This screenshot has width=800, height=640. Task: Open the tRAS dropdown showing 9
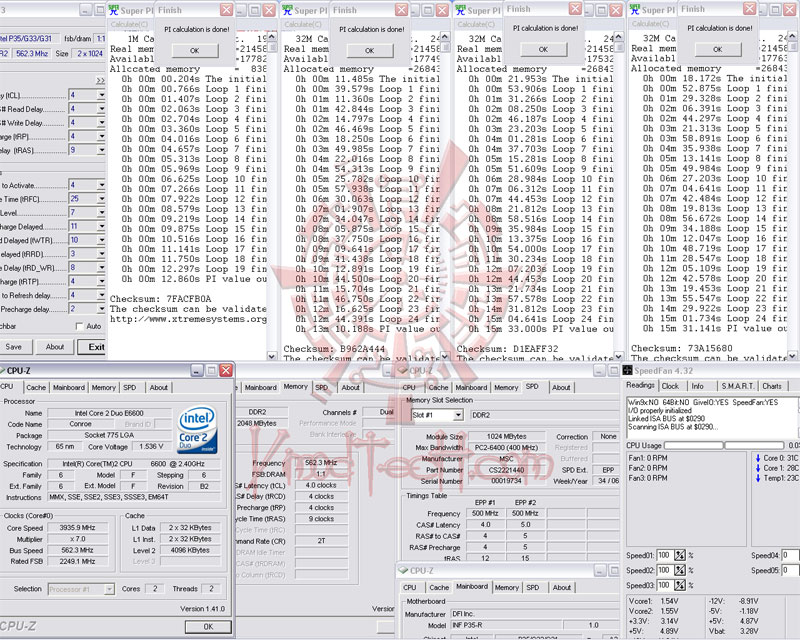pyautogui.click(x=101, y=150)
